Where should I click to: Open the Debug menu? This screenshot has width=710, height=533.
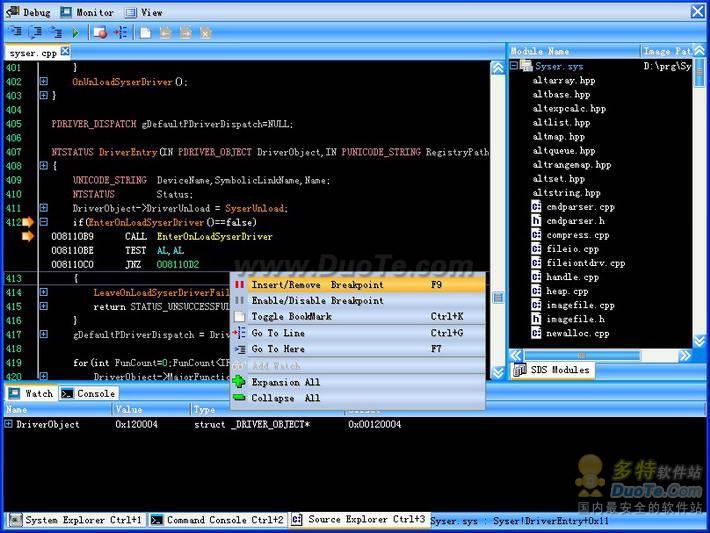(29, 13)
